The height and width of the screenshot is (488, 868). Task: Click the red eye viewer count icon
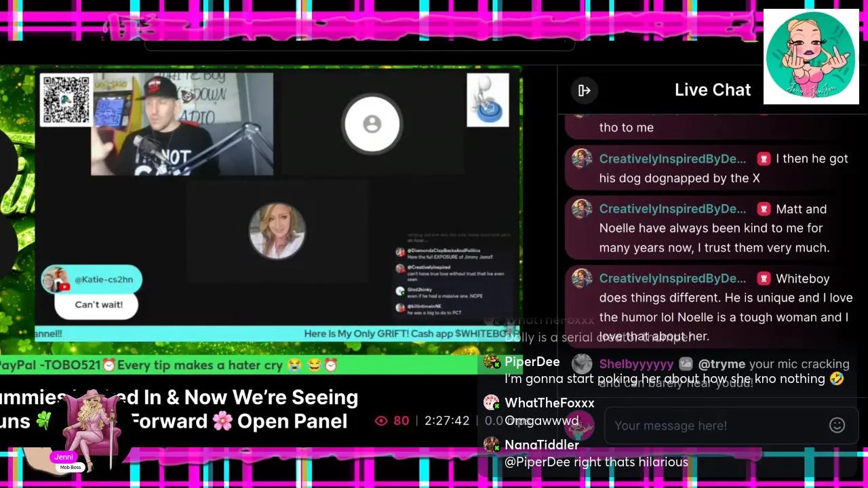[381, 421]
